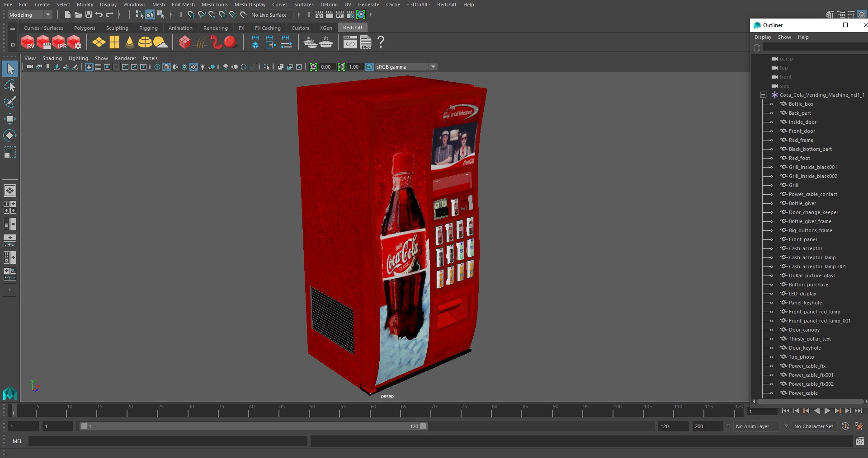This screenshot has height=458, width=868.
Task: Toggle use all lights in viewport
Action: 203,67
